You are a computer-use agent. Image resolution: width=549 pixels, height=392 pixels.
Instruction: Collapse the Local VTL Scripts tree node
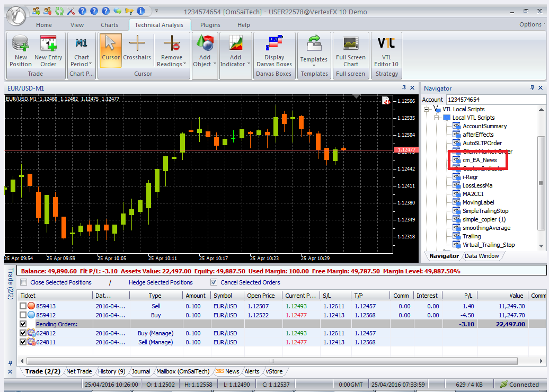tap(437, 118)
